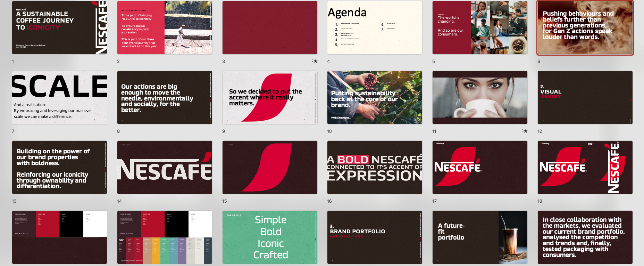
Task: Click slide number label '10'
Action: (329, 131)
